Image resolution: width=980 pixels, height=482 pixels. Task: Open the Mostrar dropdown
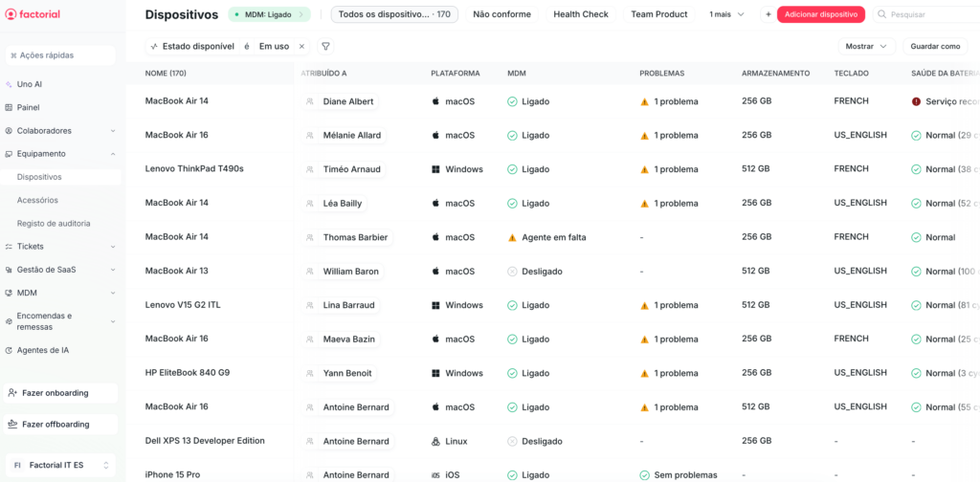pos(866,46)
